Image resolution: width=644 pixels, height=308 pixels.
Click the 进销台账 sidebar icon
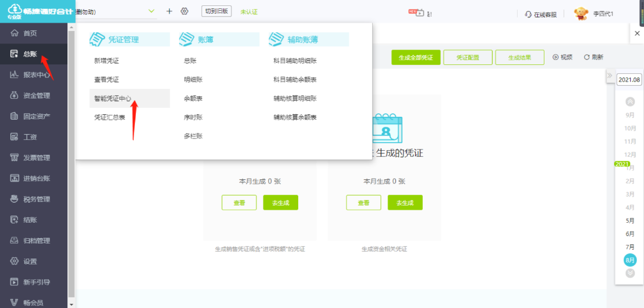coord(14,178)
